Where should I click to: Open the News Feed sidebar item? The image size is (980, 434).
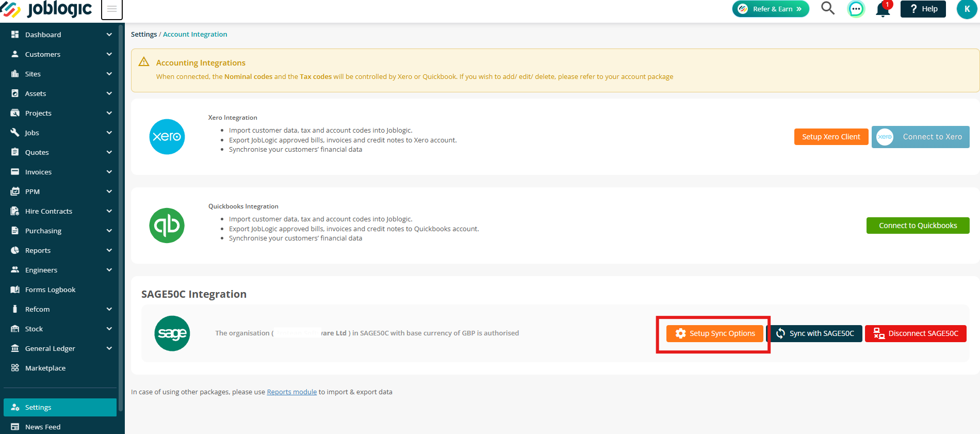point(60,427)
